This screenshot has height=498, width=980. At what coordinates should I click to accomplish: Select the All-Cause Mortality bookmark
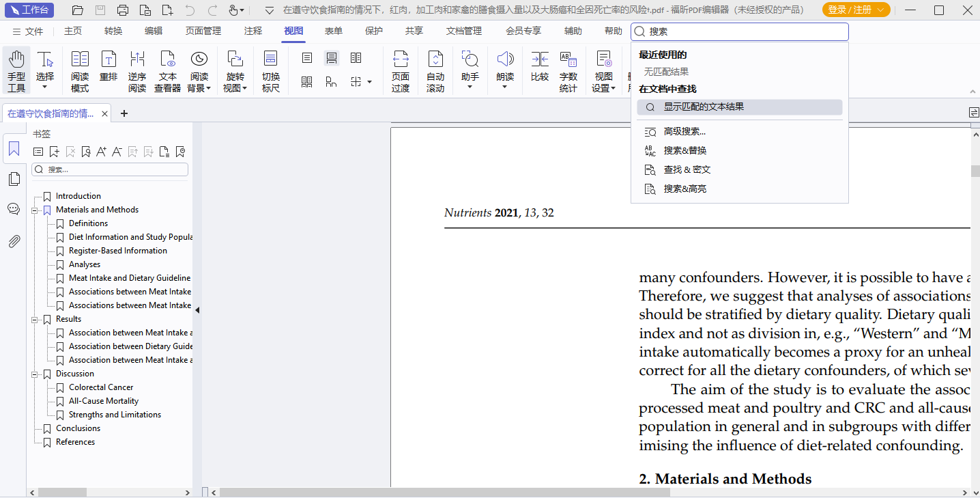(104, 401)
